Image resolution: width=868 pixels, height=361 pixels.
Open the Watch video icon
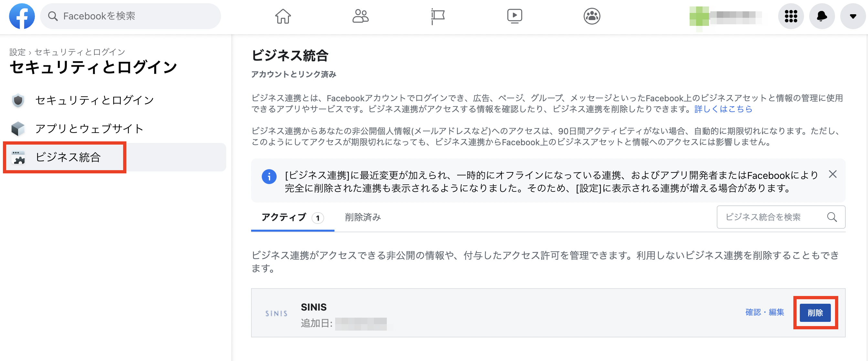click(514, 16)
